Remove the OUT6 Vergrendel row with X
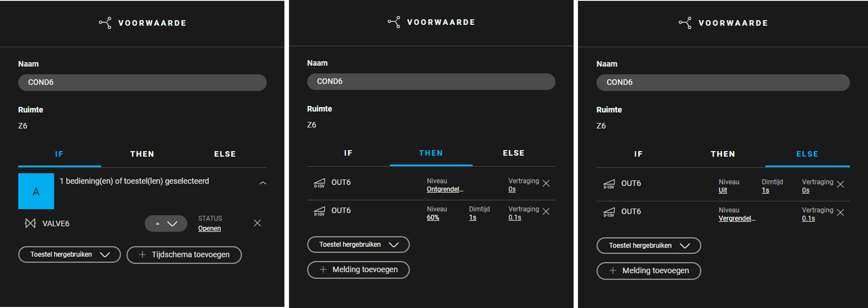 pos(840,212)
